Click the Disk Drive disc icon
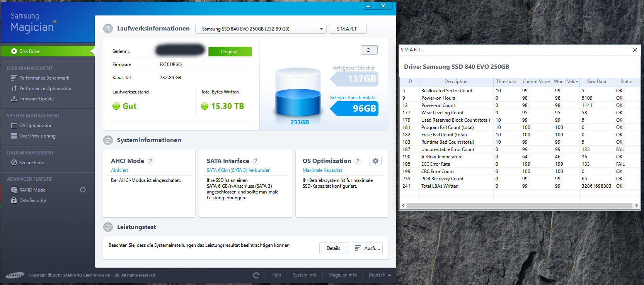 (14, 51)
